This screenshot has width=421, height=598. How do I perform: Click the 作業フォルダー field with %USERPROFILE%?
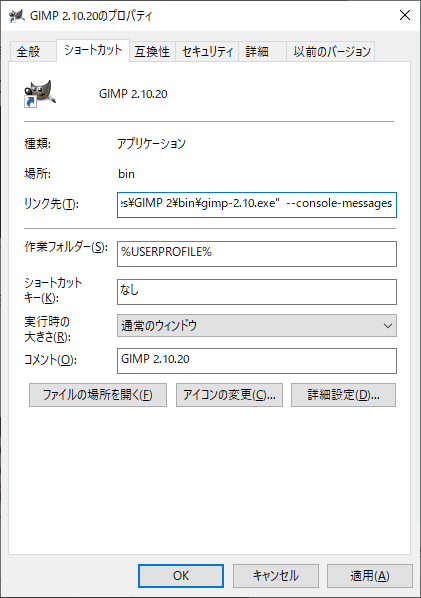(257, 254)
